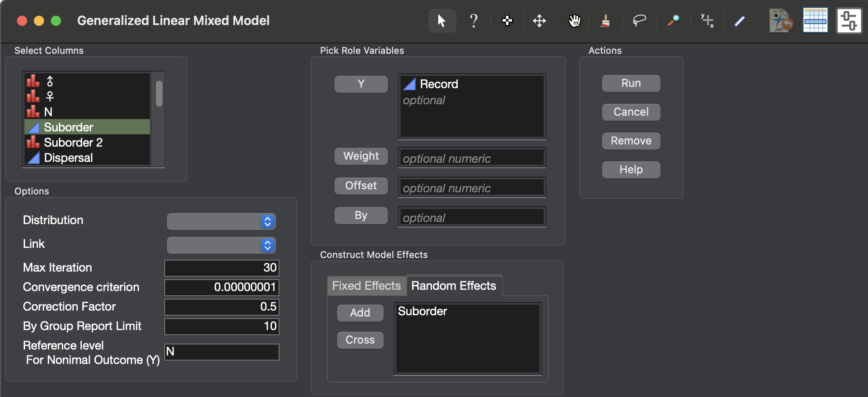The image size is (868, 397).
Task: Switch to the Fixed Effects tab
Action: click(366, 286)
